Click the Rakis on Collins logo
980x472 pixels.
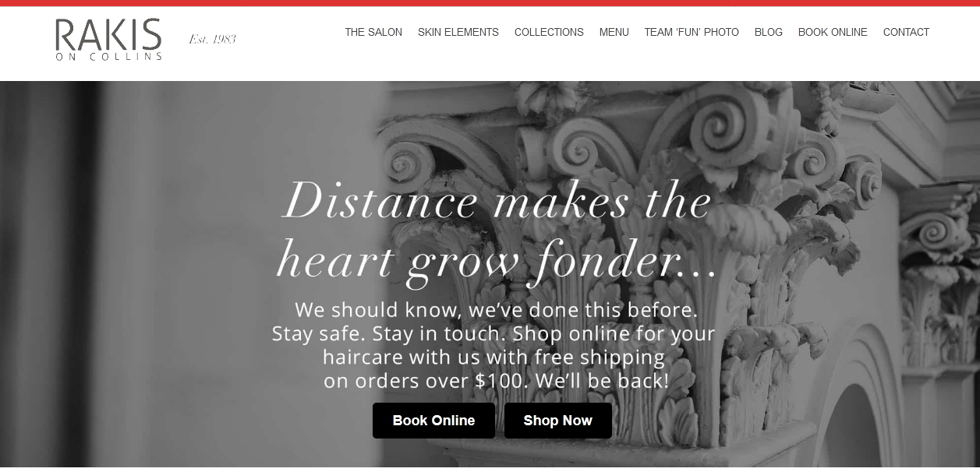coord(108,40)
